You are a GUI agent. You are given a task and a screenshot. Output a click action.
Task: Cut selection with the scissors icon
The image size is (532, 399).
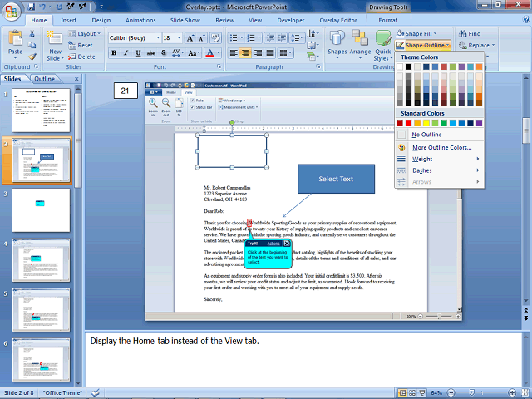(32, 33)
